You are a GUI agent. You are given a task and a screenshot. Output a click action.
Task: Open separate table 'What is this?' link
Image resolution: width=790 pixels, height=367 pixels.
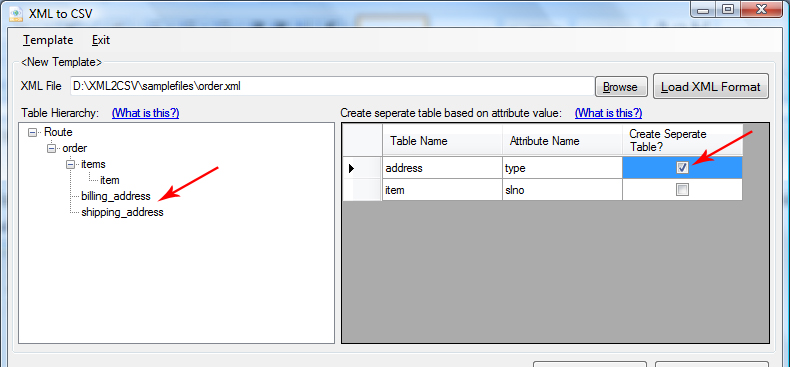(608, 113)
